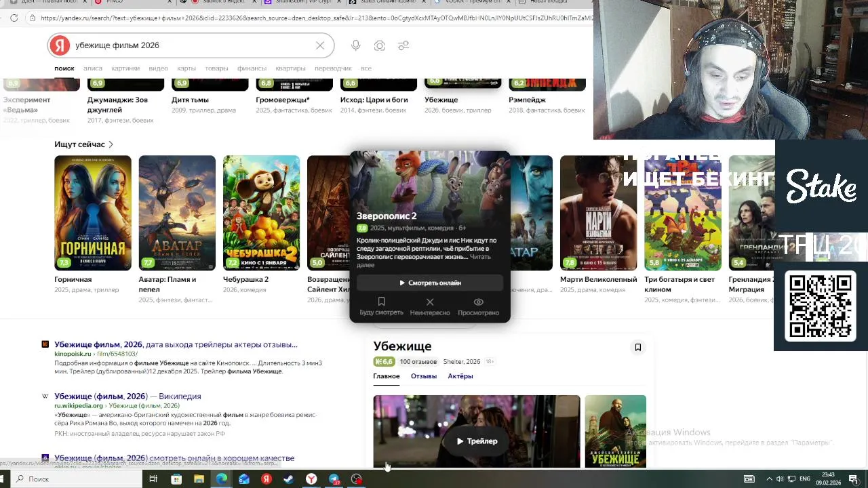This screenshot has height=488, width=868.
Task: Select the поиск tab
Action: pos(64,68)
